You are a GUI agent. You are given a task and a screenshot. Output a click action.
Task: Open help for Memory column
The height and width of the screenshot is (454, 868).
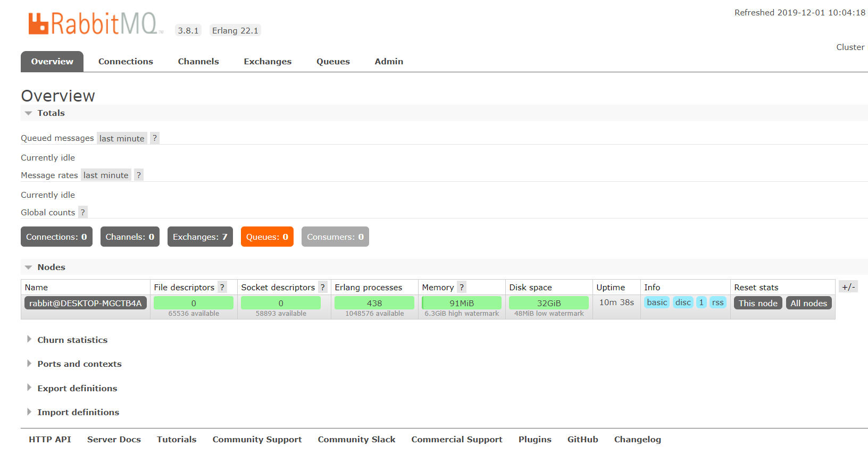[462, 287]
